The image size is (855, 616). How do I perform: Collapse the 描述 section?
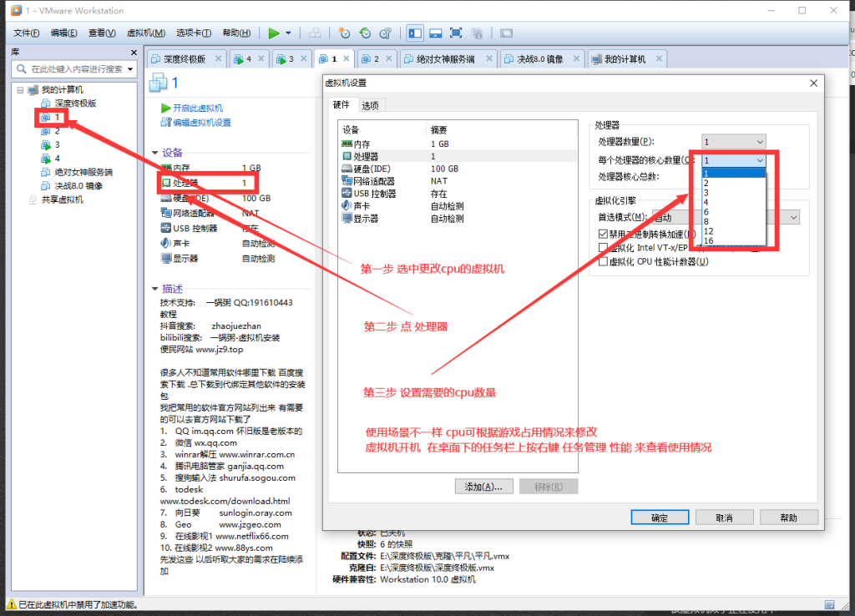[154, 289]
